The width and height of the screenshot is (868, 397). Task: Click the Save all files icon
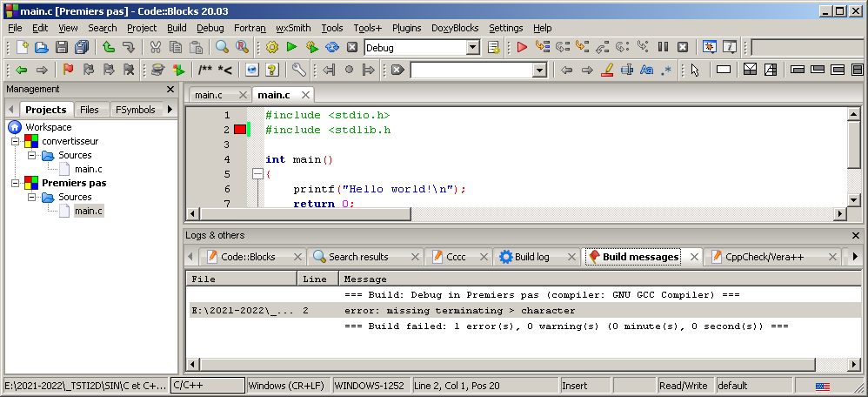click(x=82, y=48)
